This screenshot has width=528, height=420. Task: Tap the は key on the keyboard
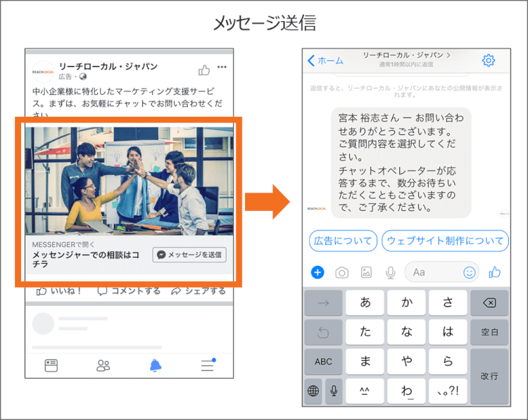point(448,332)
